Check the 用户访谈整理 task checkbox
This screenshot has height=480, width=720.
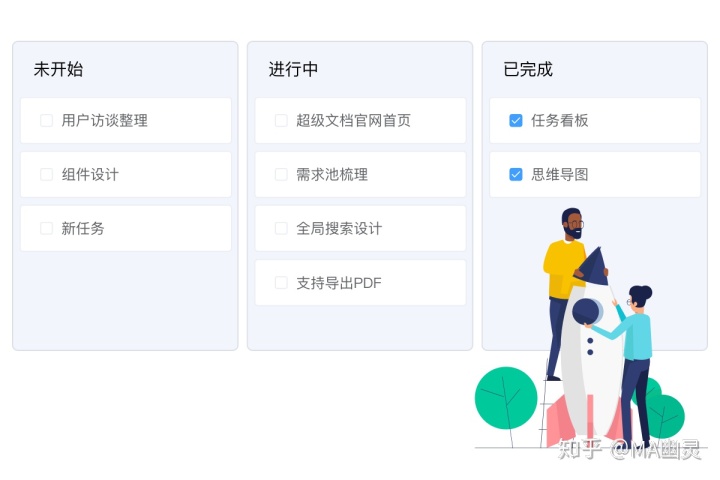pyautogui.click(x=46, y=120)
